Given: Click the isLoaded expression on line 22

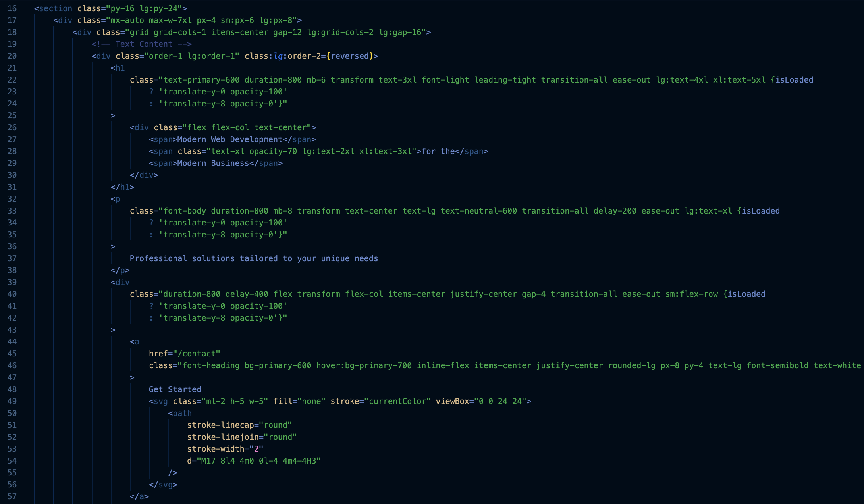Looking at the screenshot, I should tap(794, 80).
